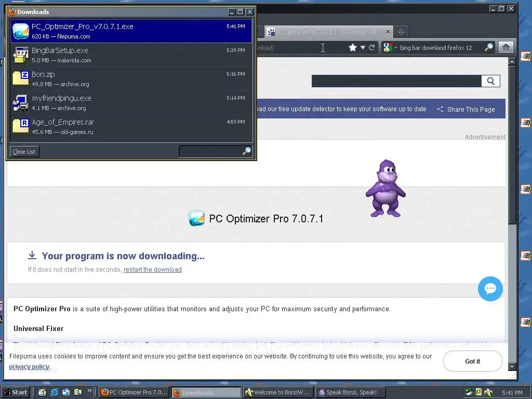Switch to PC Optimizer Pro taskbar window
532x399 pixels.
[135, 392]
